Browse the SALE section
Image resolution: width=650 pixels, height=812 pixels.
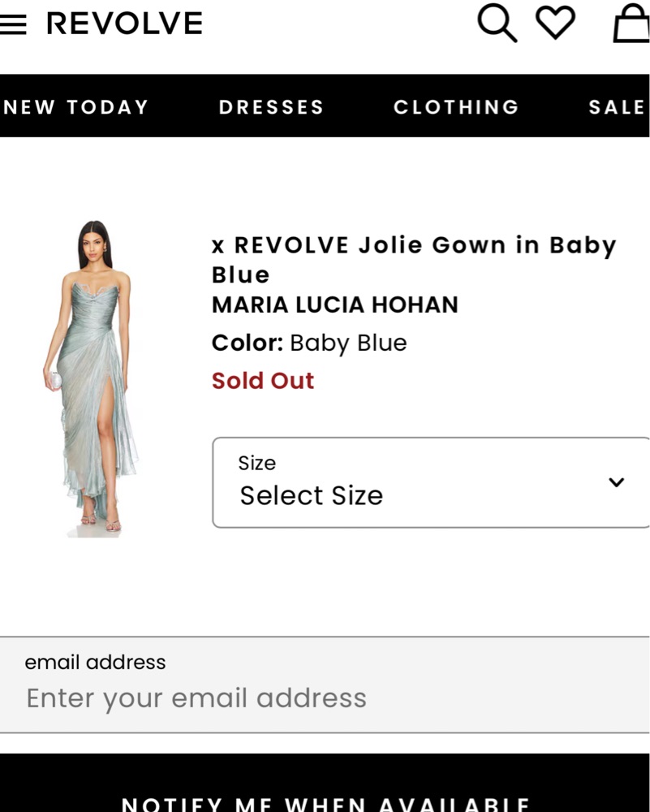pyautogui.click(x=617, y=107)
